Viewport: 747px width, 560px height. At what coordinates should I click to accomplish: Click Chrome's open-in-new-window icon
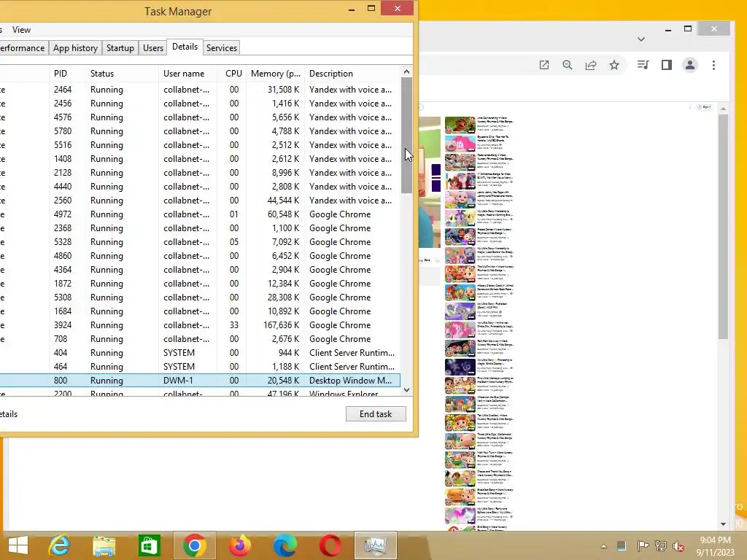click(x=544, y=65)
